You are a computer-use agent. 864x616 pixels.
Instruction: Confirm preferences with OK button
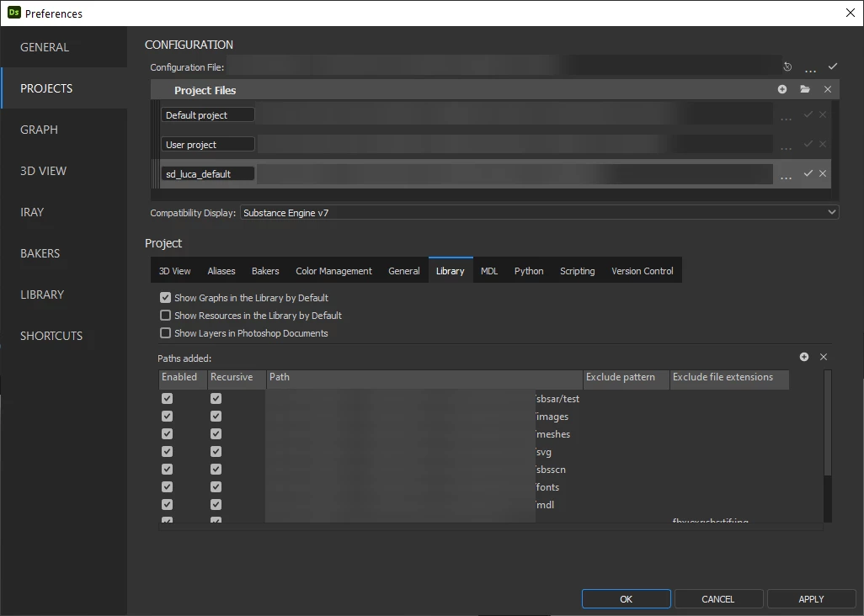coord(626,599)
